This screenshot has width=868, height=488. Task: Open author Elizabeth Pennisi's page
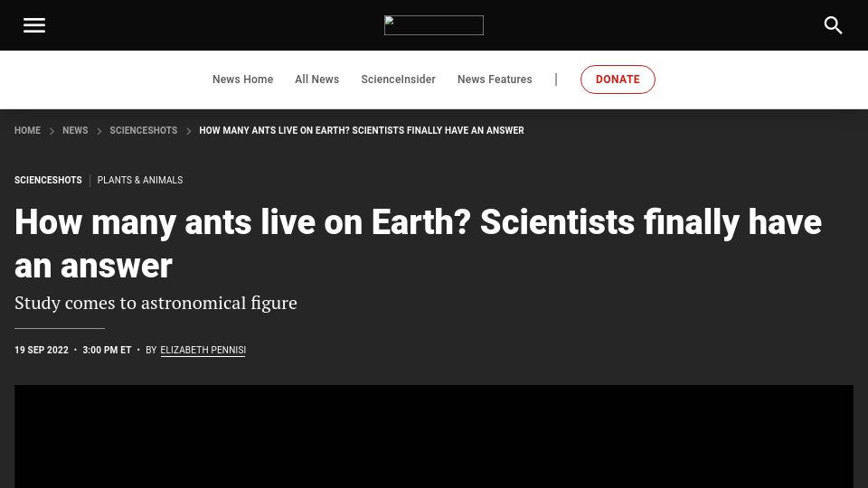click(203, 351)
